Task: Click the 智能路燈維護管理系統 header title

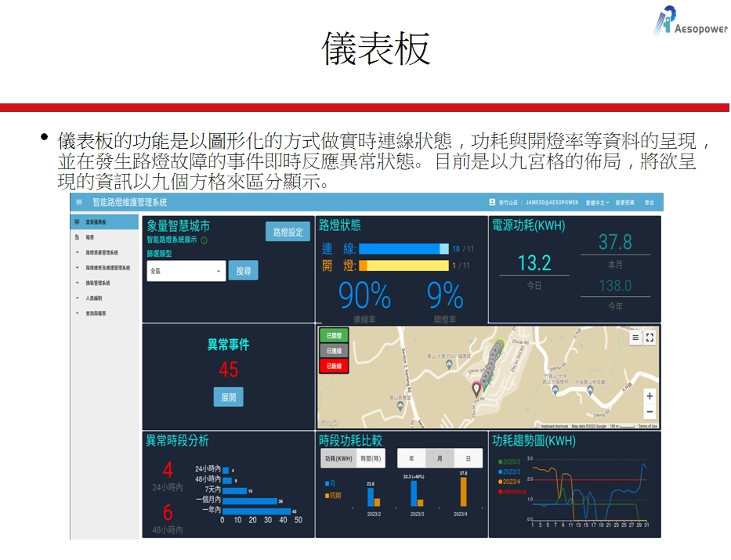Action: (x=129, y=202)
